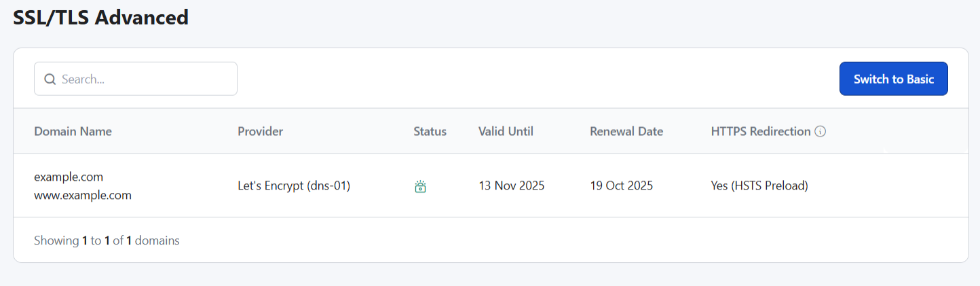Click the Valid Until column header

pyautogui.click(x=506, y=132)
